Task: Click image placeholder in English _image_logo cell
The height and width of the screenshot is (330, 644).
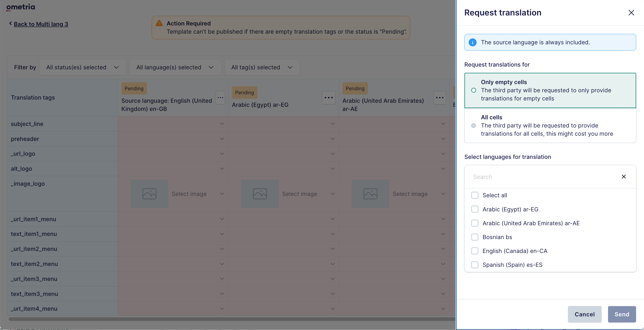Action: click(149, 194)
